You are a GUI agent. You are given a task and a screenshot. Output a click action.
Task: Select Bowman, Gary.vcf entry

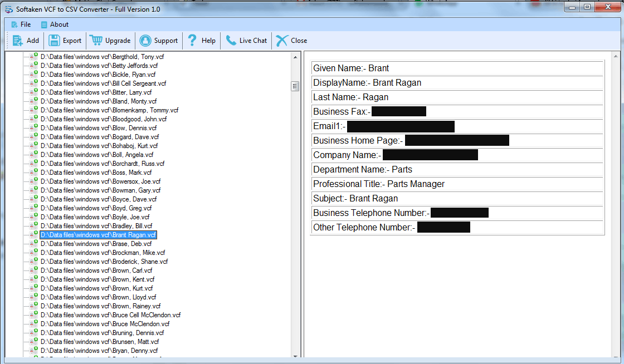[101, 190]
